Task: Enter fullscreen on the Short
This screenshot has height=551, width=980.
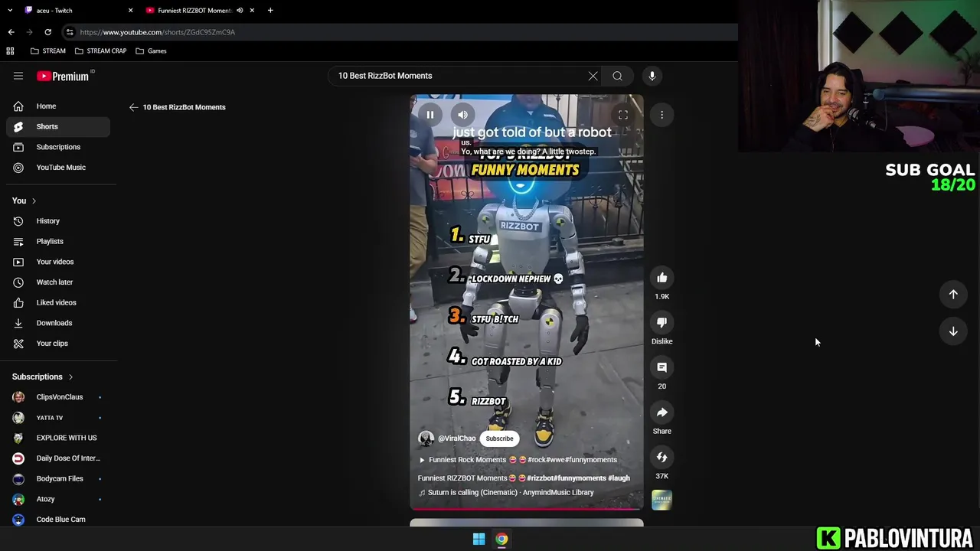Action: point(623,115)
